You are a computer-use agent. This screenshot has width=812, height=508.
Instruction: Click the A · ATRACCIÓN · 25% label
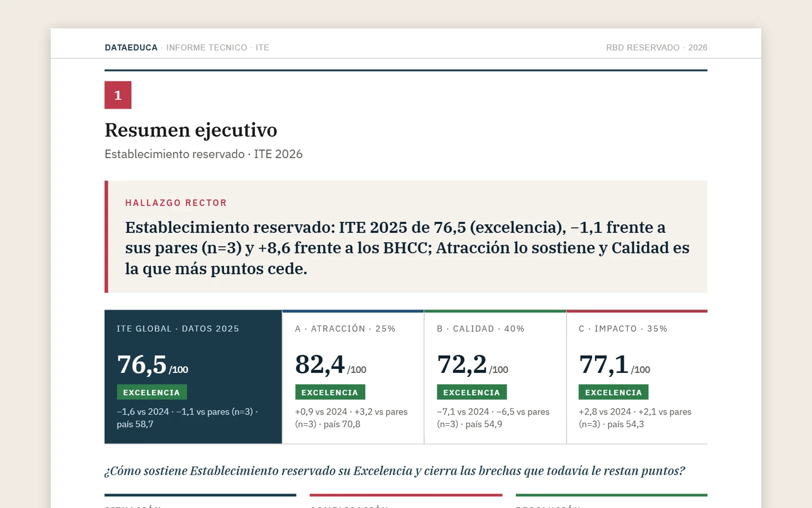pyautogui.click(x=345, y=329)
